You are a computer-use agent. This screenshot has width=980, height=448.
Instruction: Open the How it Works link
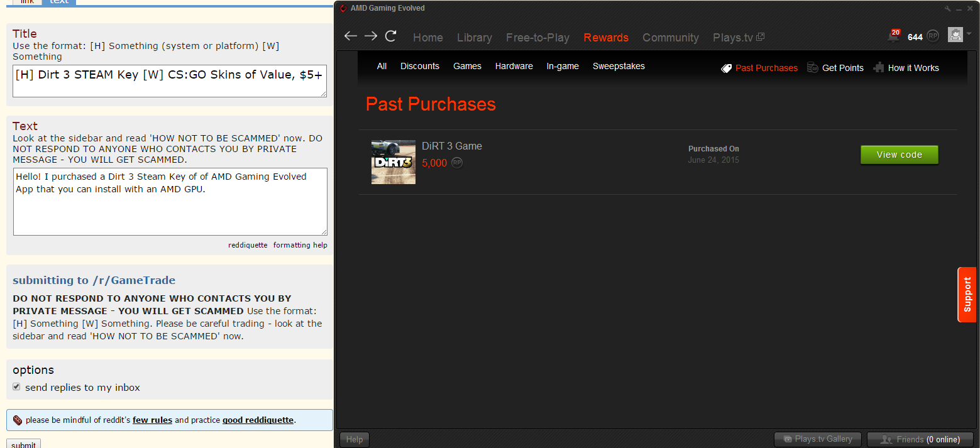pos(913,68)
